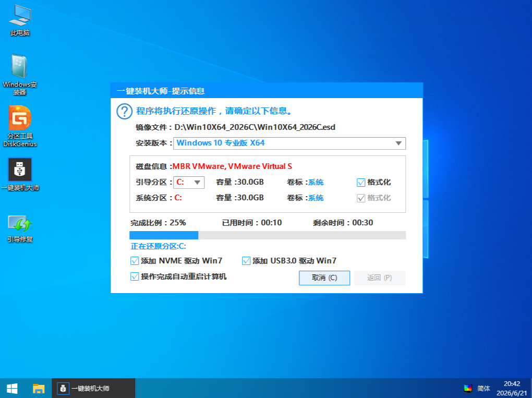Click the 简体 input method indicator
Image resolution: width=532 pixels, height=398 pixels.
tap(483, 388)
